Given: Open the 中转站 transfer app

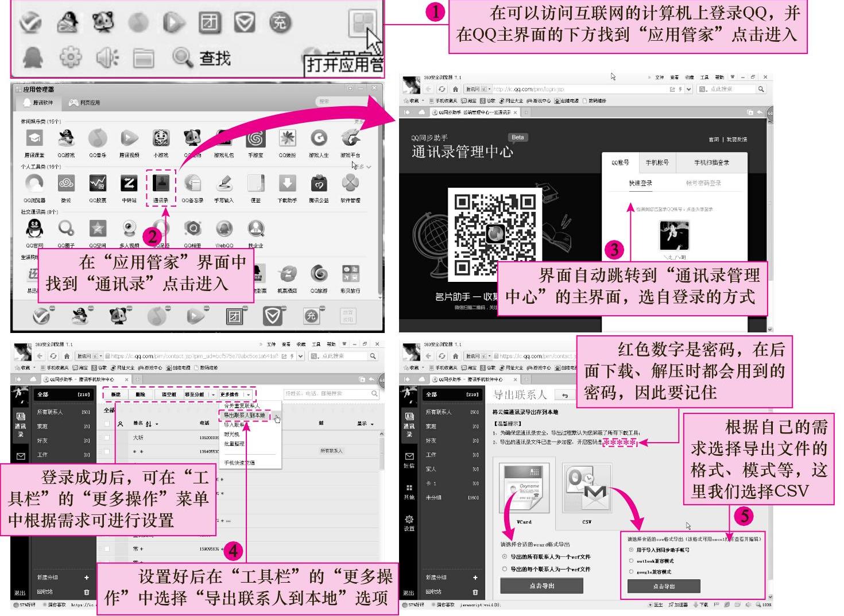Looking at the screenshot, I should 129,184.
